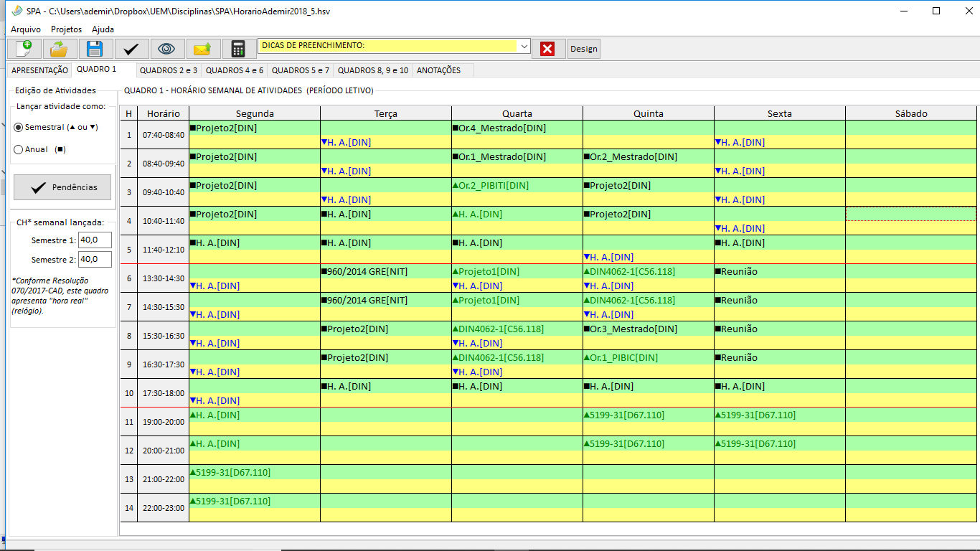
Task: Click the red X icon in toolbar
Action: click(x=547, y=49)
